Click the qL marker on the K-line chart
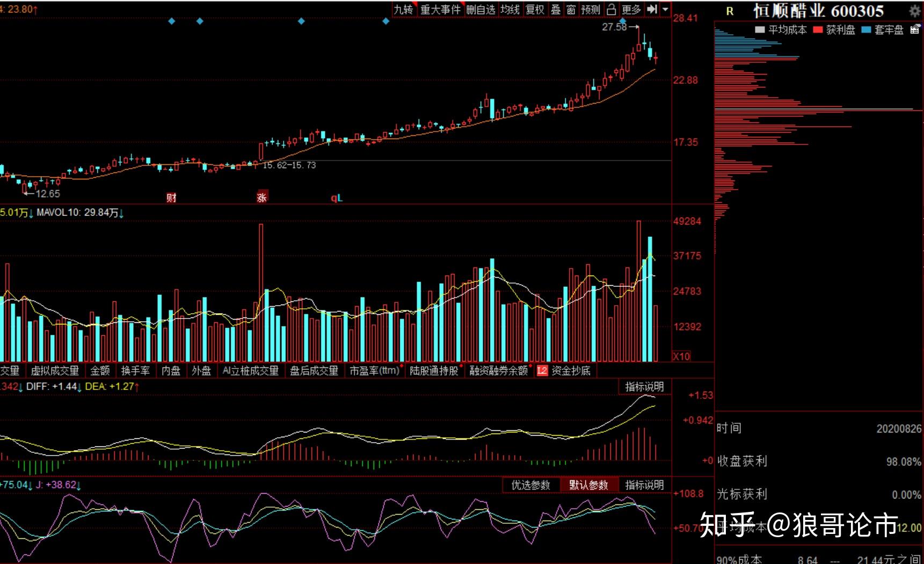Image resolution: width=924 pixels, height=564 pixels. (337, 198)
